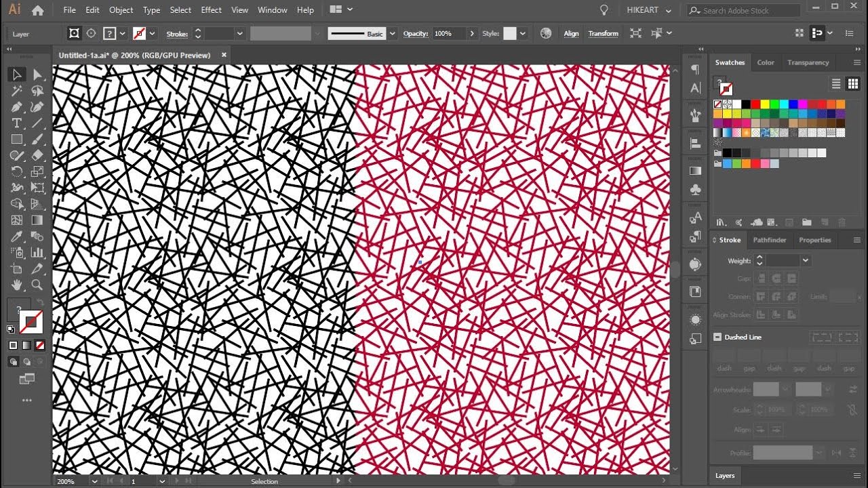Switch swatches to thumbnail view
This screenshot has height=488, width=868.
(853, 84)
